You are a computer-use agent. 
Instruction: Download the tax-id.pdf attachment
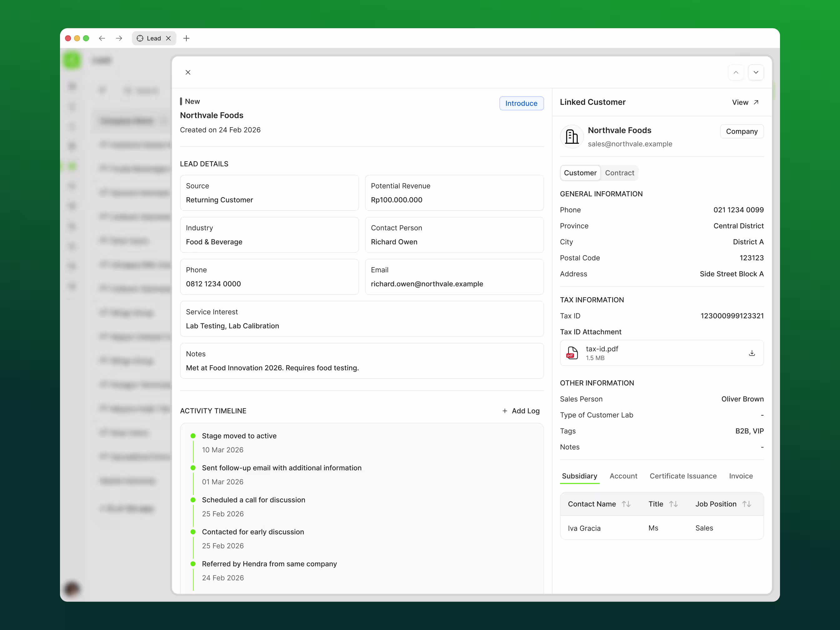coord(752,353)
